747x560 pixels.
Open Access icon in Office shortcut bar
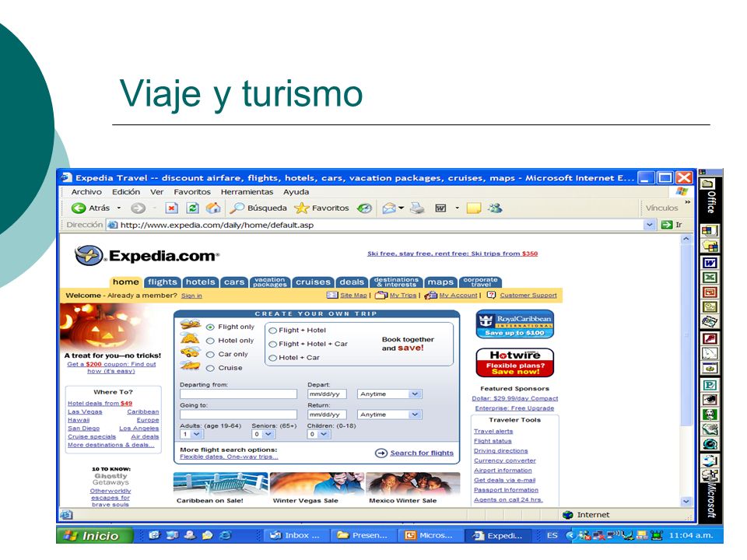710,338
